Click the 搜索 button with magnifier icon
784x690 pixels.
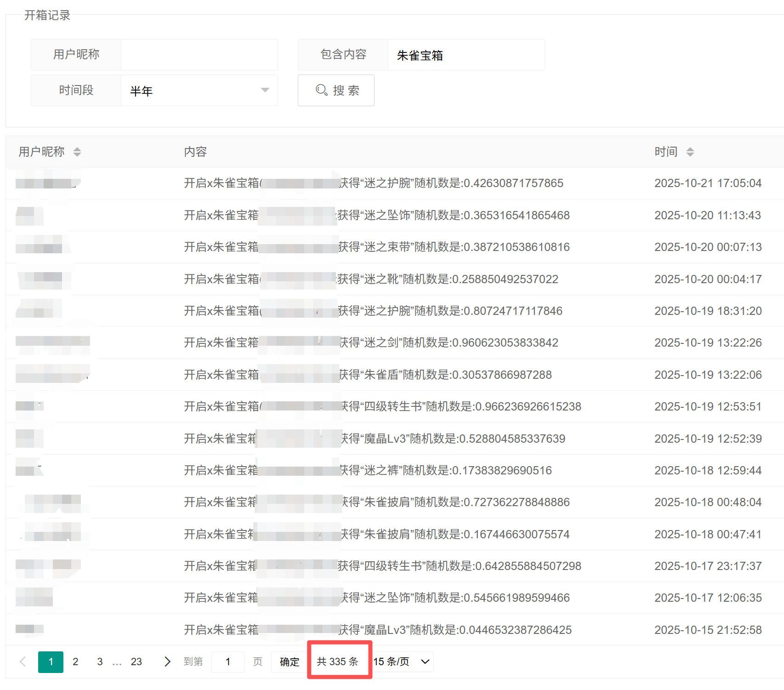click(336, 91)
